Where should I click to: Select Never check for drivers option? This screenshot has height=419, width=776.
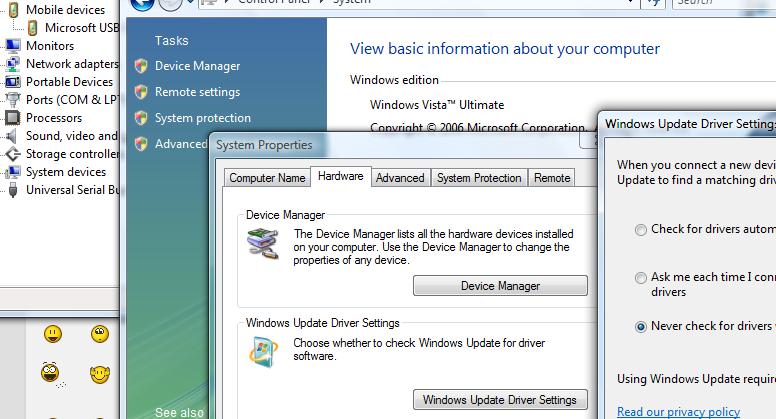coord(640,327)
